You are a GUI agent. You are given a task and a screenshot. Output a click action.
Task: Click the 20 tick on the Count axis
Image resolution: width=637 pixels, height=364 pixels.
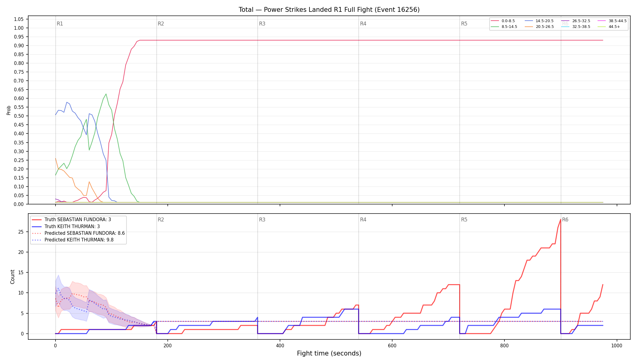(21, 252)
